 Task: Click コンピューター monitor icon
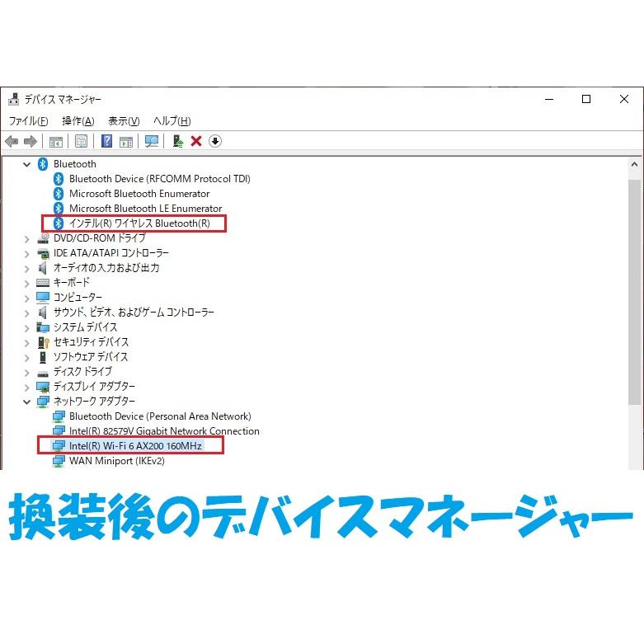click(x=43, y=298)
